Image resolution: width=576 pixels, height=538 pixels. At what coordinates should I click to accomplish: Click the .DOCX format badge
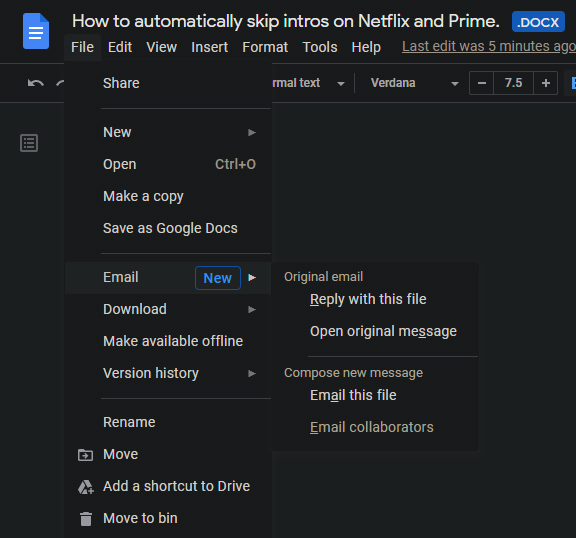pyautogui.click(x=538, y=22)
